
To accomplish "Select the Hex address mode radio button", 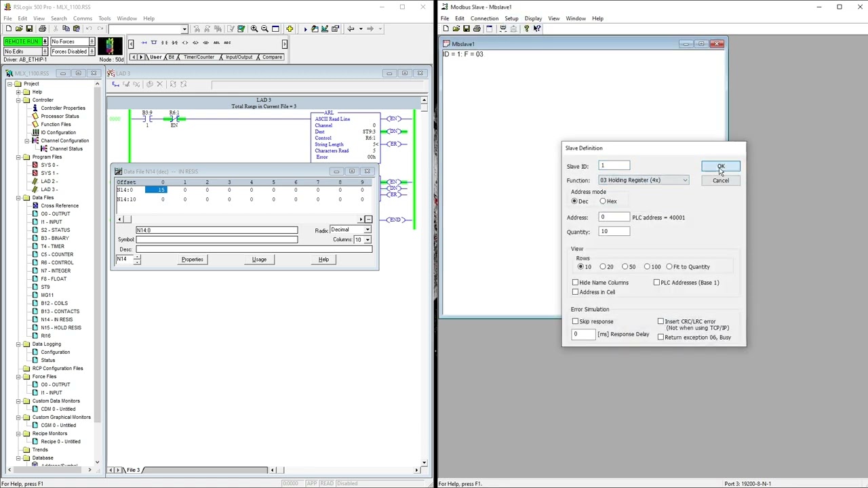I will tap(603, 201).
